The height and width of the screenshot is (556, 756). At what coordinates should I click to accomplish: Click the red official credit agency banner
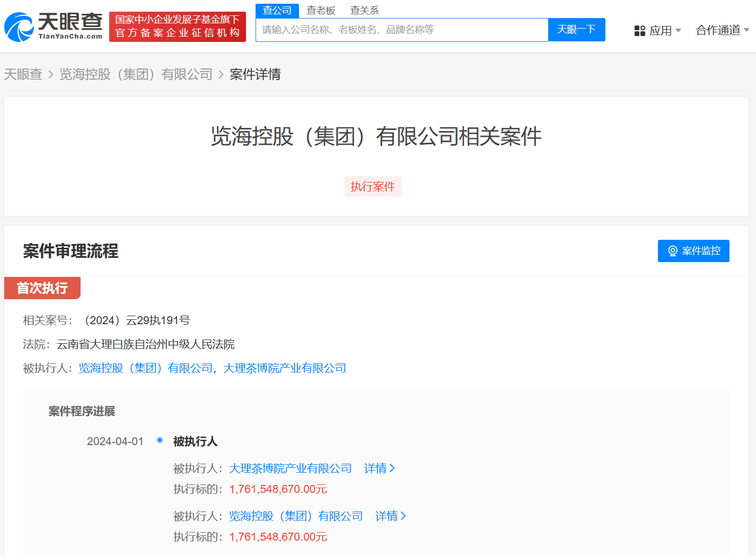pos(177,27)
